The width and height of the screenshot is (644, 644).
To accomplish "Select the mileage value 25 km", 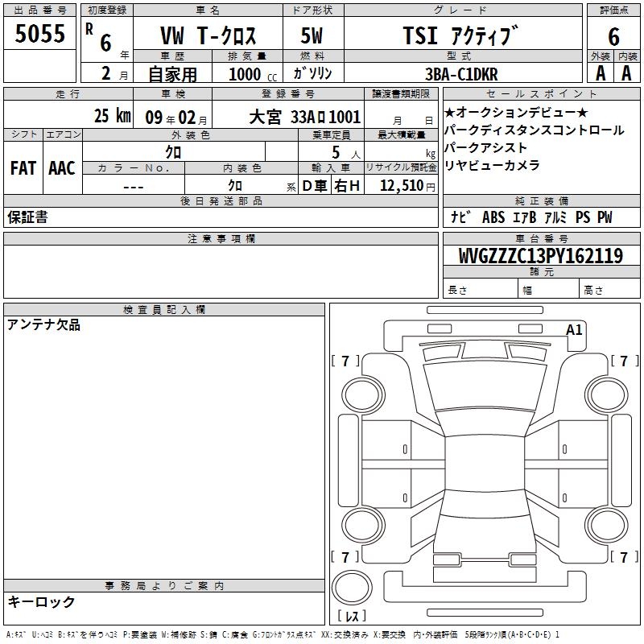I will [x=111, y=116].
